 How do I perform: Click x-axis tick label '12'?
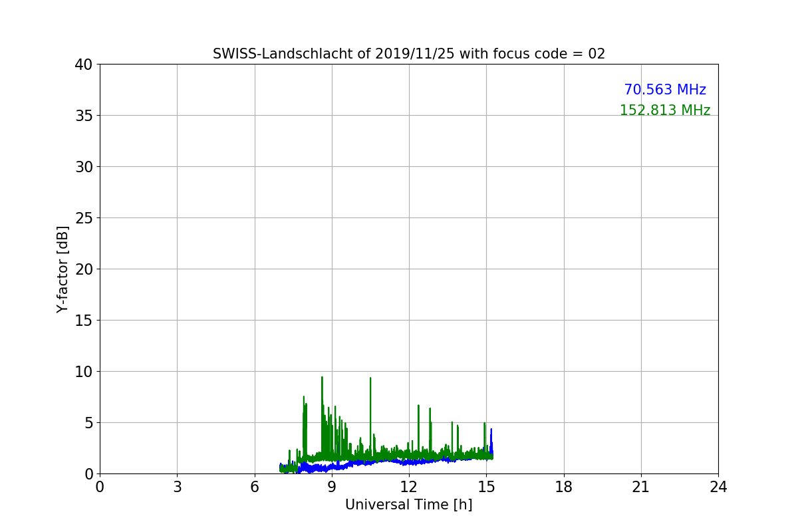(x=409, y=487)
